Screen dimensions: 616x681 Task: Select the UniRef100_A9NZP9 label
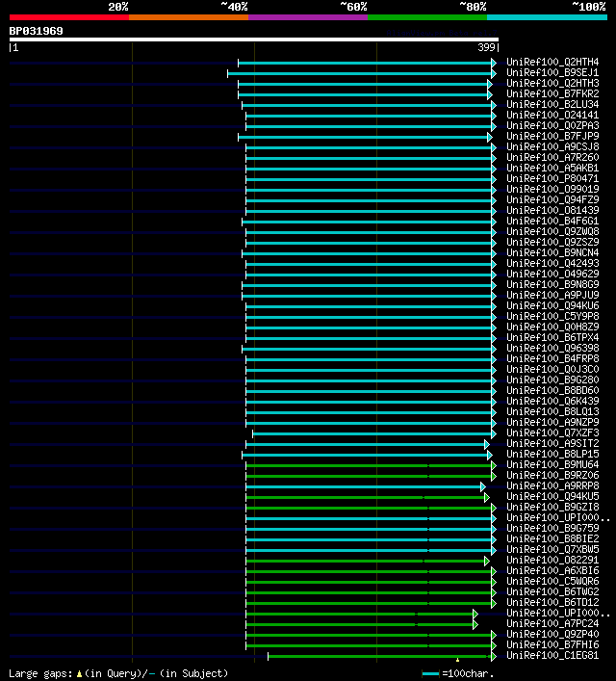(552, 422)
